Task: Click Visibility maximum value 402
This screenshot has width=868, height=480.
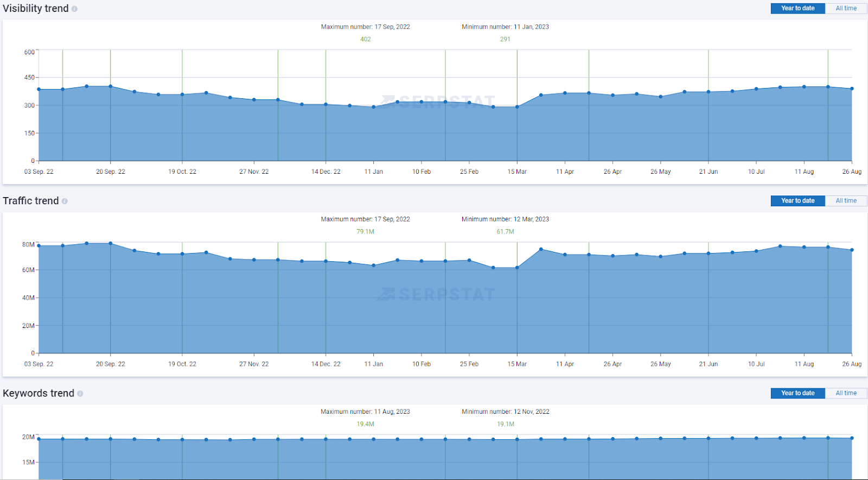Action: [366, 39]
